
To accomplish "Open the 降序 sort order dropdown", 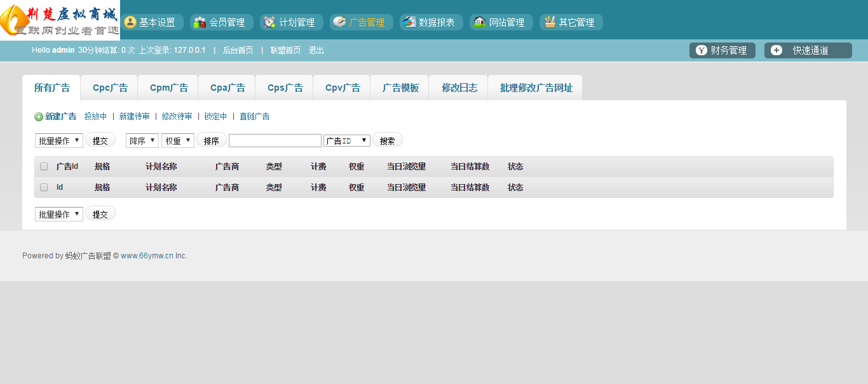I will coord(142,140).
